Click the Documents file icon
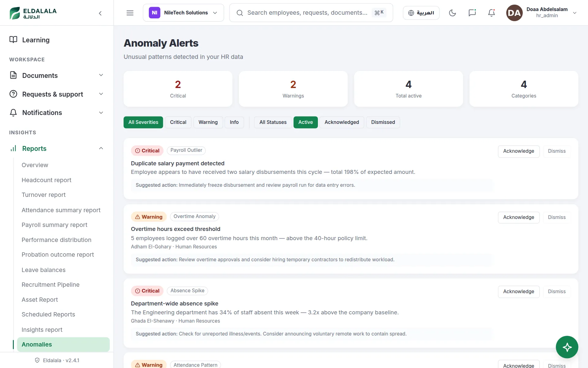Viewport: 588px width, 368px height. point(13,75)
